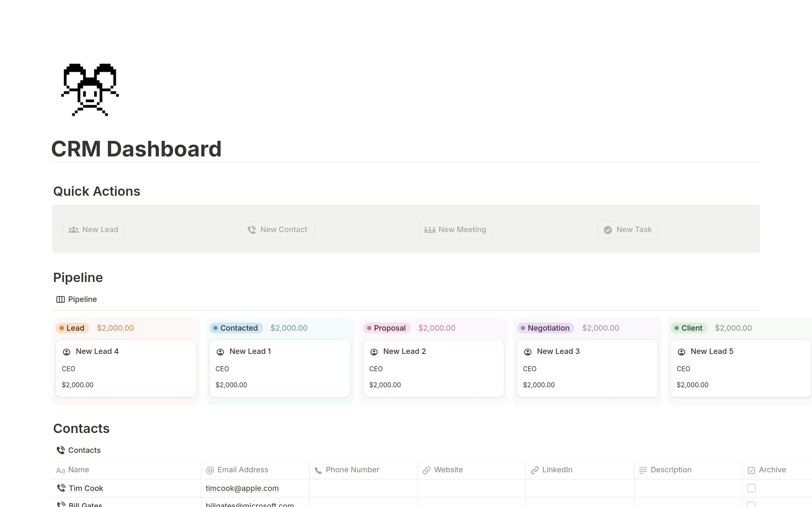Viewport: 812px width, 507px height.
Task: Click the checkbox icon in Archive column header
Action: 751,470
